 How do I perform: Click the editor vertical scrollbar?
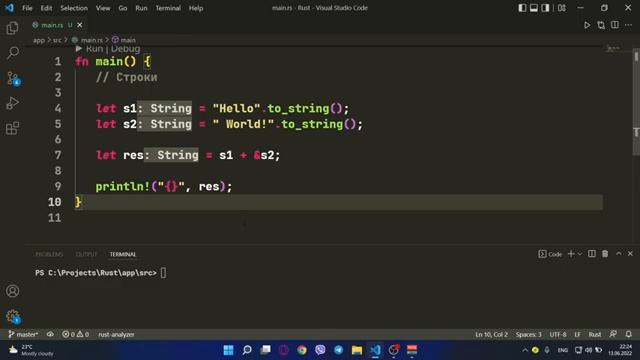point(636,102)
